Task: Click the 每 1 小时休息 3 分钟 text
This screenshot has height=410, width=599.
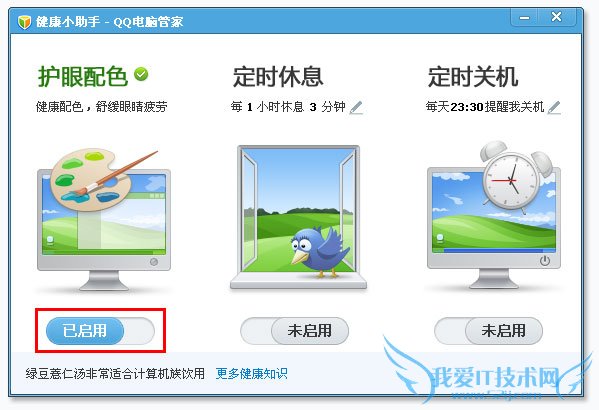Action: tap(288, 107)
